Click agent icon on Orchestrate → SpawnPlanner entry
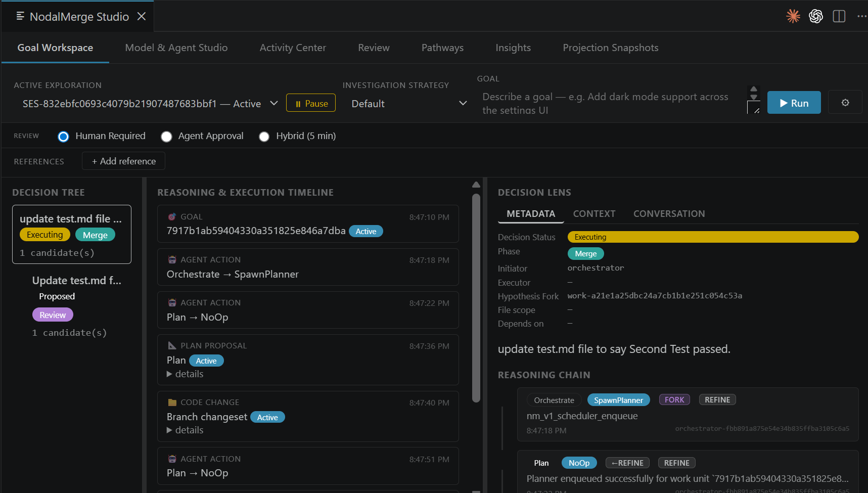The width and height of the screenshot is (868, 493). (x=172, y=259)
